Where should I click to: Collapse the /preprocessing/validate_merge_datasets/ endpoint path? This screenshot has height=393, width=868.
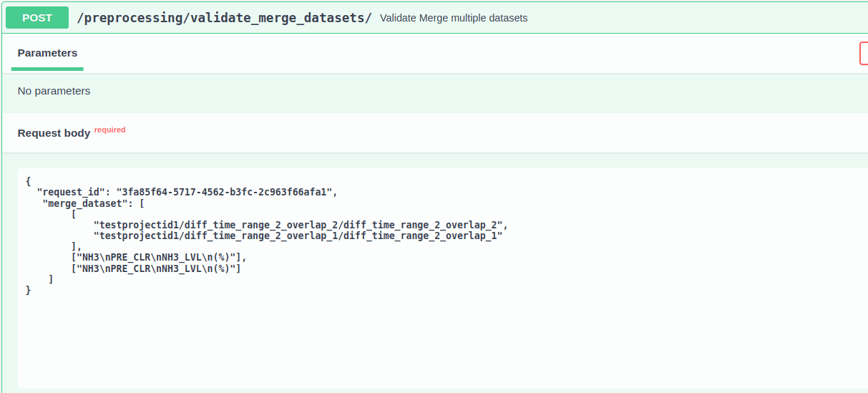224,18
